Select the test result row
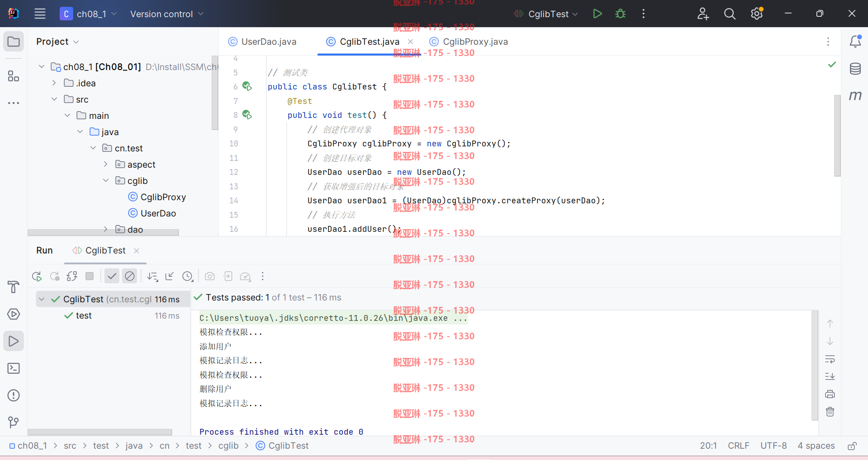Viewport: 868px width, 460px height. 113,315
